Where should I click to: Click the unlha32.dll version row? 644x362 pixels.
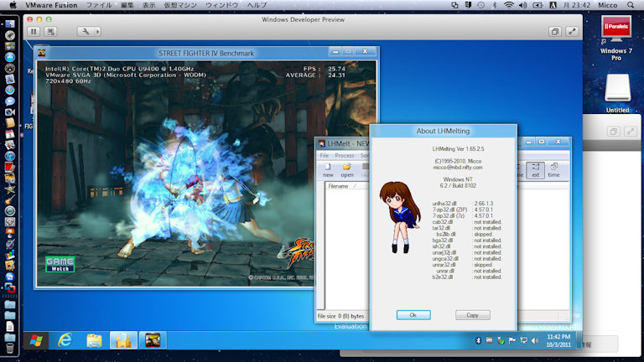click(x=463, y=204)
